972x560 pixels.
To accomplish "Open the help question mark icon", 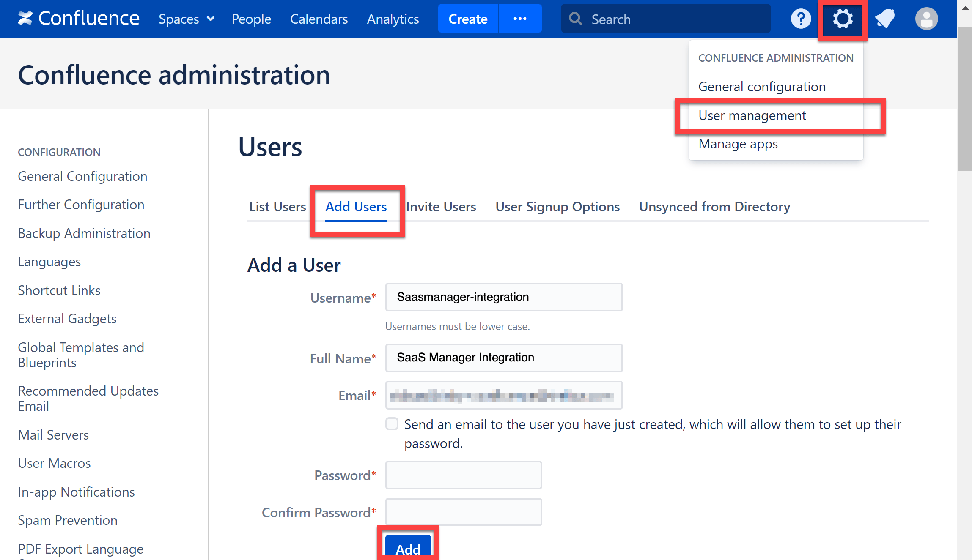I will [801, 19].
